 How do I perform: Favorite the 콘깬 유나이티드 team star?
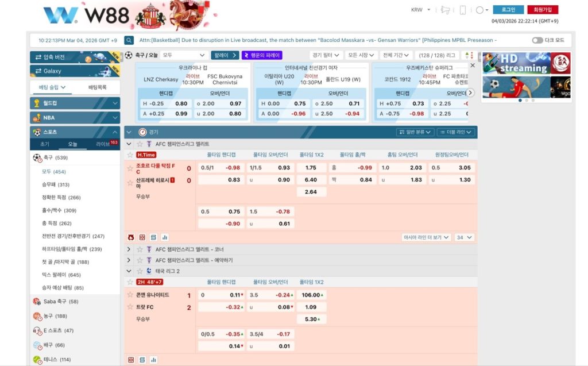point(130,295)
